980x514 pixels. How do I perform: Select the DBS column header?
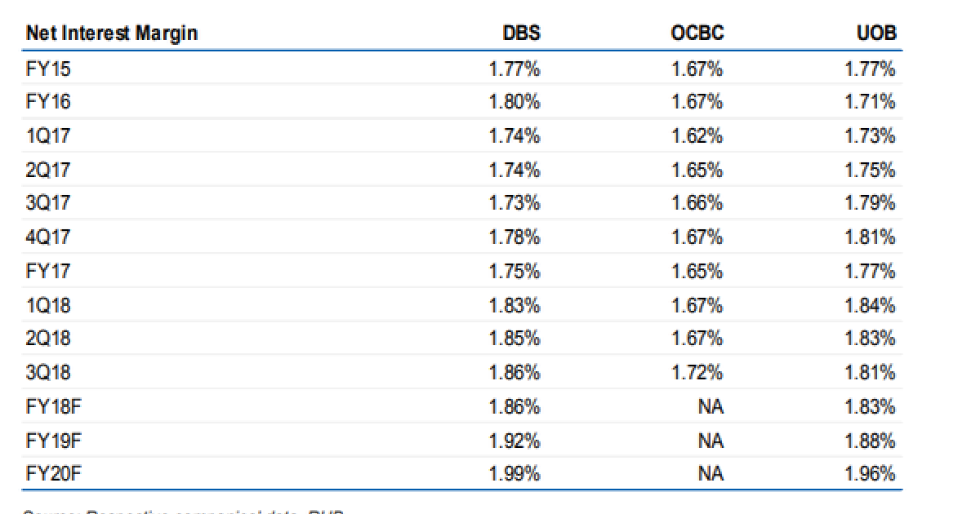point(521,33)
